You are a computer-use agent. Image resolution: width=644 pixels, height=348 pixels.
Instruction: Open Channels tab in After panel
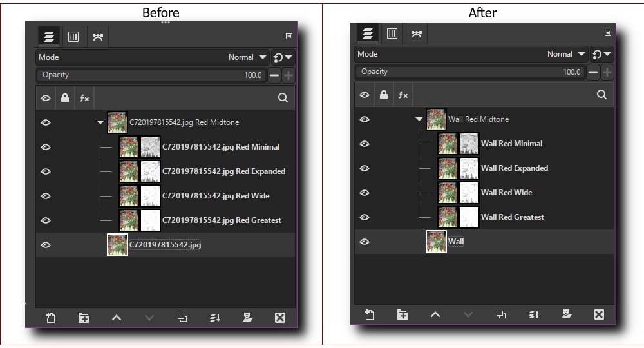pyautogui.click(x=392, y=34)
